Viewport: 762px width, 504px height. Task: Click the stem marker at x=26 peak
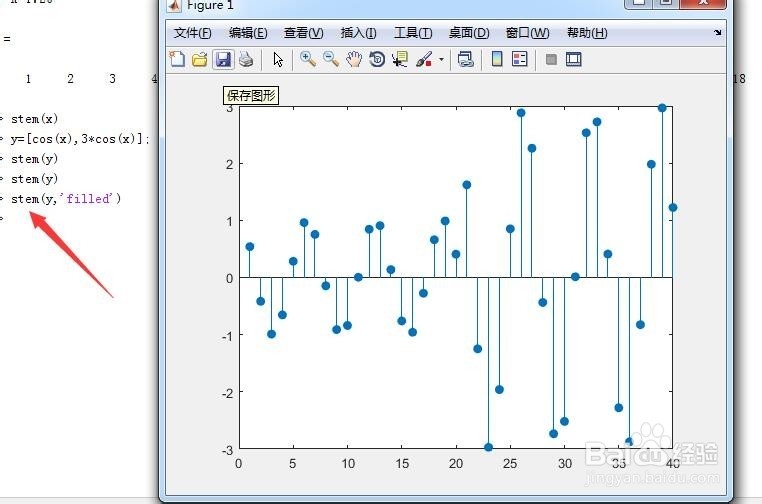(x=521, y=113)
